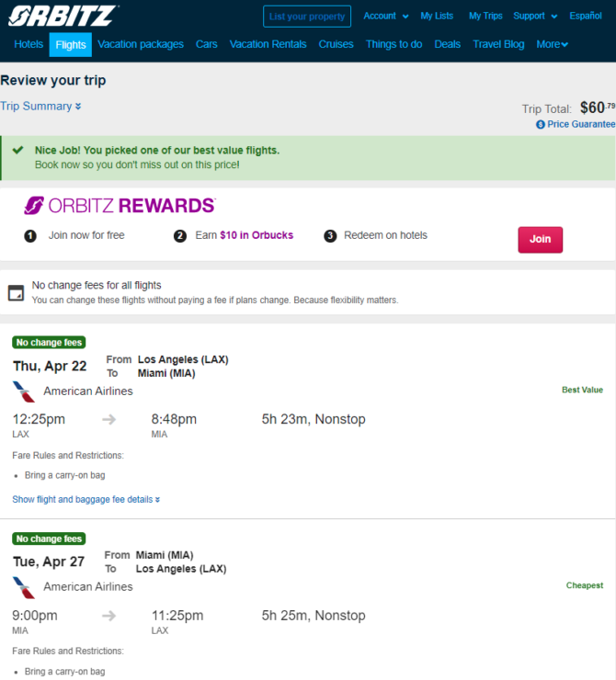This screenshot has height=680, width=616.
Task: Click the Orbitz Rewards logo
Action: pyautogui.click(x=120, y=206)
